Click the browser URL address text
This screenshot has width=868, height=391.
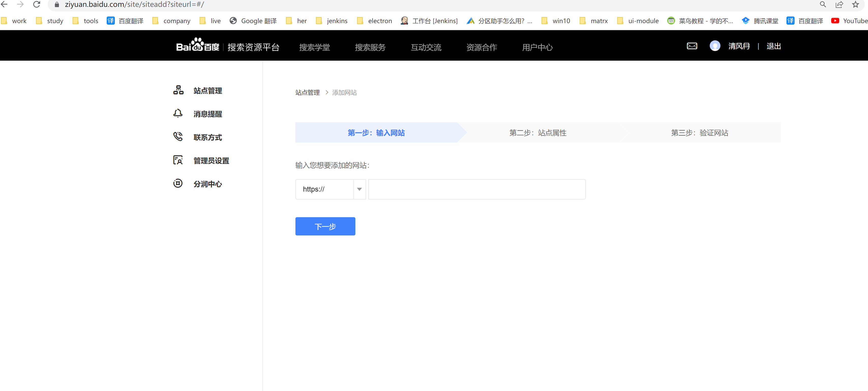click(134, 4)
